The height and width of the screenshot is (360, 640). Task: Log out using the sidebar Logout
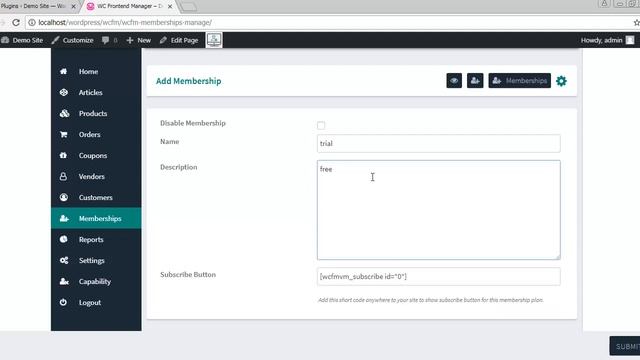click(96, 302)
